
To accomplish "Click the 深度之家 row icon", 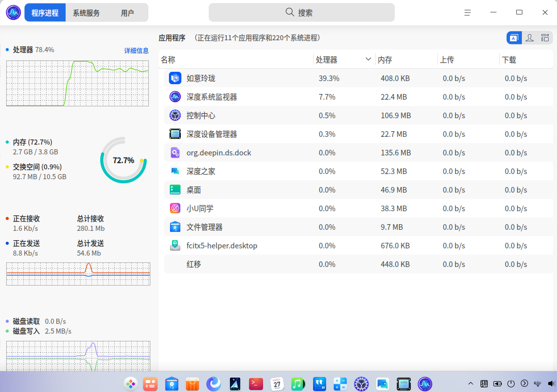I will 175,171.
